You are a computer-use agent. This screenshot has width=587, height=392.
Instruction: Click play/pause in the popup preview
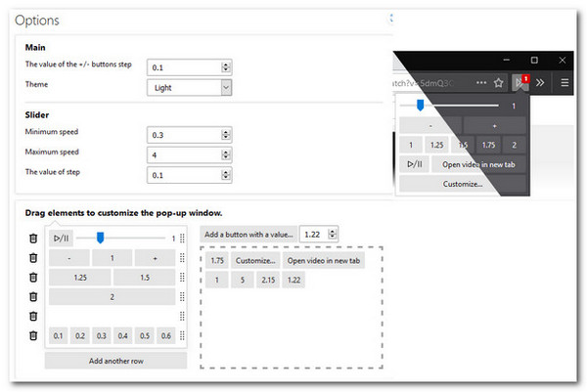(x=415, y=164)
